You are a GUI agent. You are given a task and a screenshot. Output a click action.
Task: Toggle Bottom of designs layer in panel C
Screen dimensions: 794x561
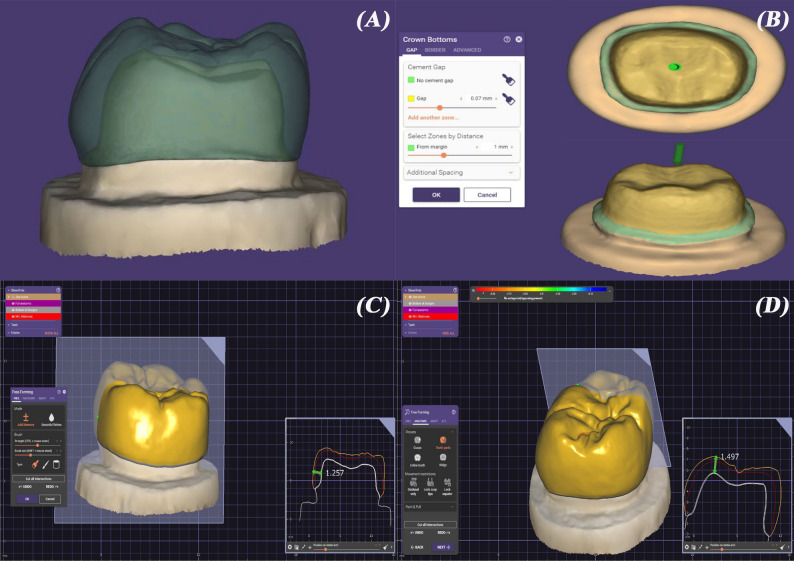pyautogui.click(x=33, y=310)
